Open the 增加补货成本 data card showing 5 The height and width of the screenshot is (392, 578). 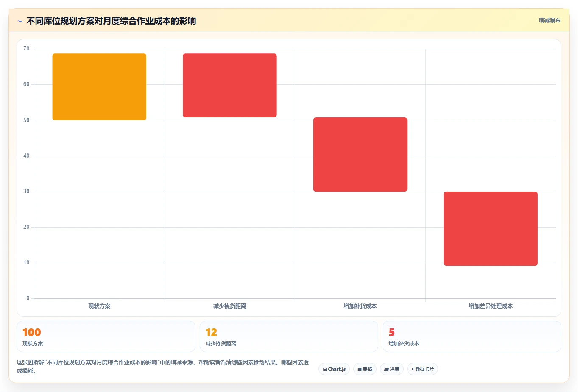point(472,336)
